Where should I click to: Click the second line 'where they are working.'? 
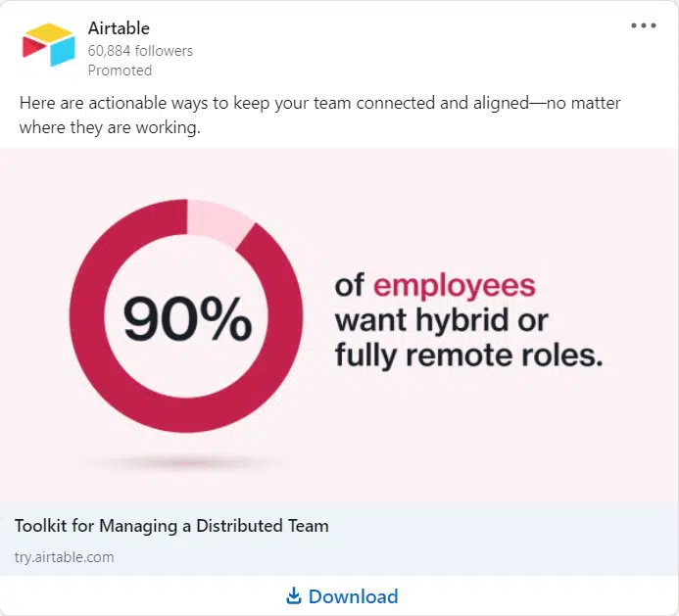(110, 127)
